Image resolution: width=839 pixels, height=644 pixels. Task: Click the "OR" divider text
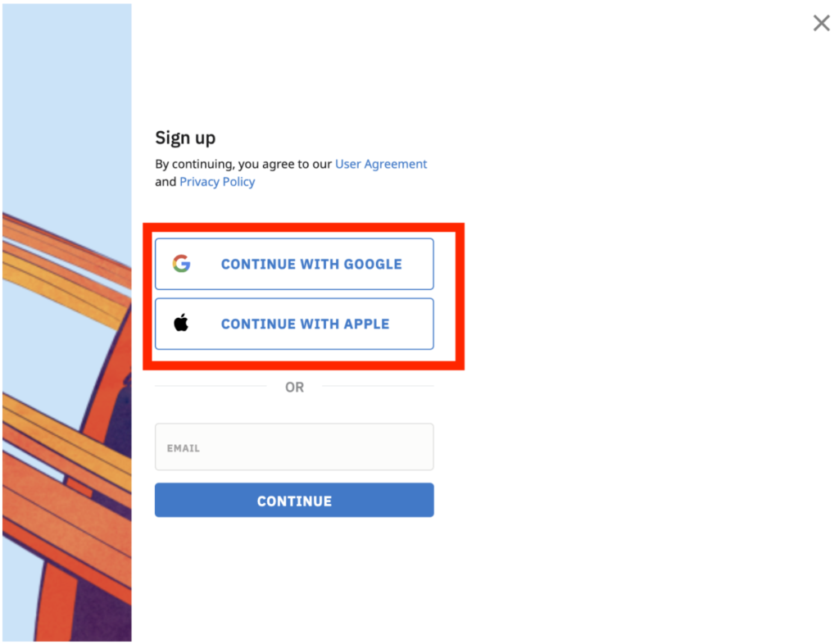pos(294,387)
